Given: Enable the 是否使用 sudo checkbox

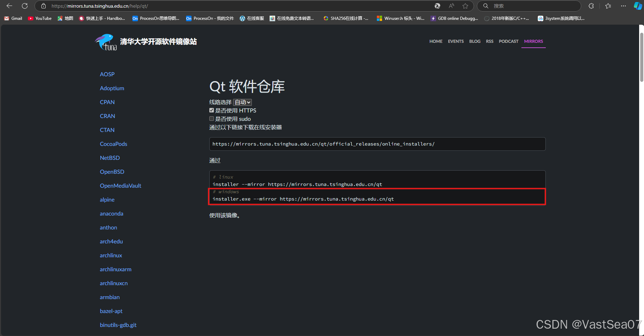Looking at the screenshot, I should point(211,119).
